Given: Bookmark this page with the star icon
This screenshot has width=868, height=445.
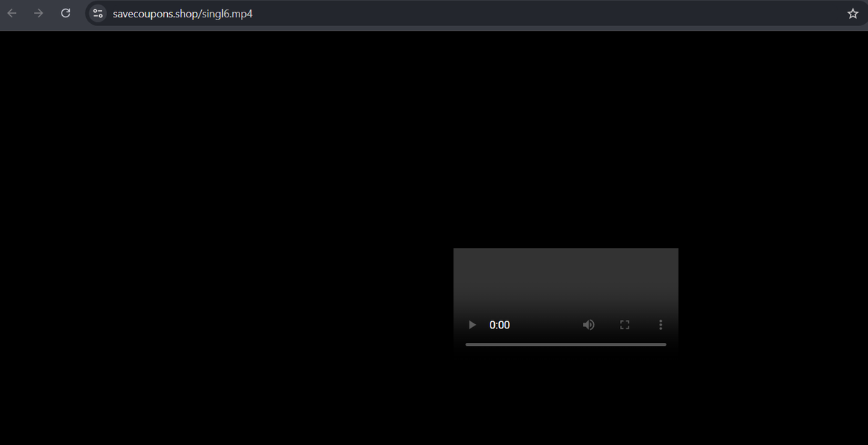Looking at the screenshot, I should [x=853, y=14].
